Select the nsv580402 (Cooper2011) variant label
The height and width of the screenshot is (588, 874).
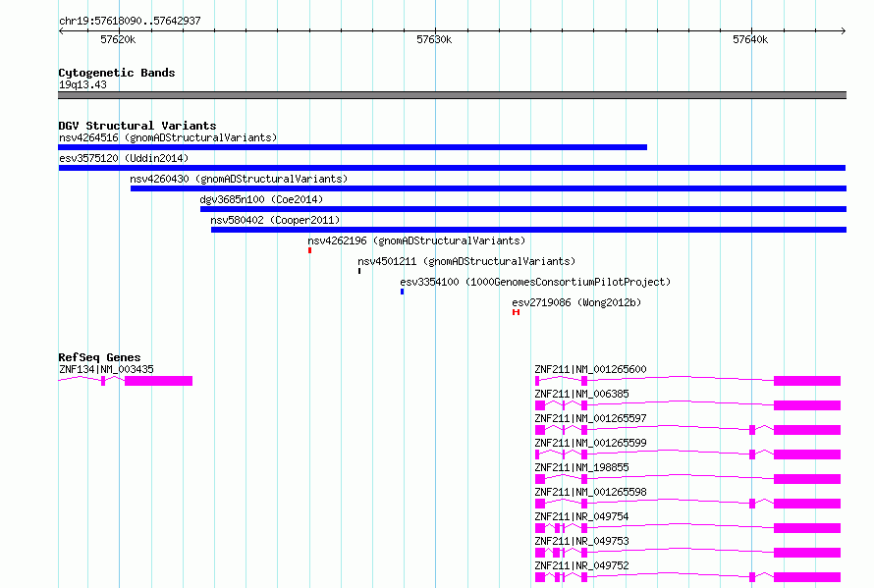tap(275, 220)
